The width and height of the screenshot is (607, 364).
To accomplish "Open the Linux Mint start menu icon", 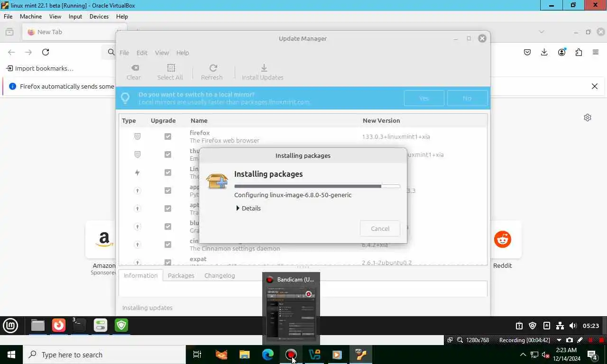I will (10, 325).
